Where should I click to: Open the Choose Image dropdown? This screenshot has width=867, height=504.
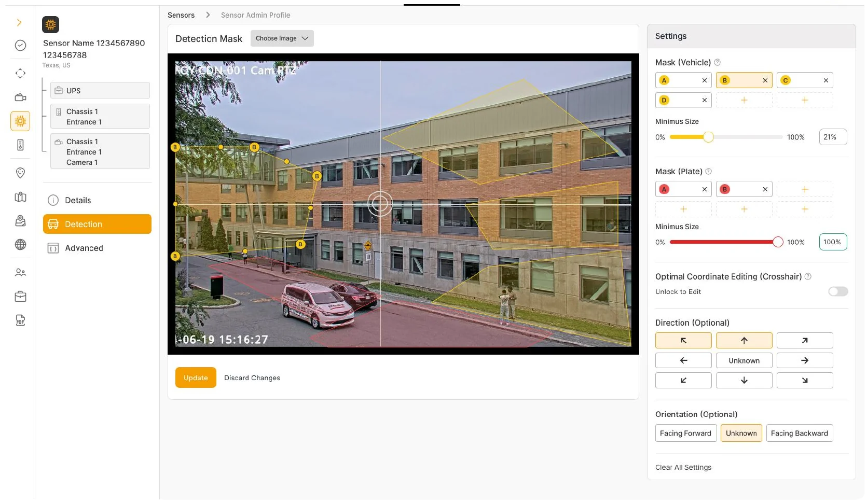click(282, 38)
